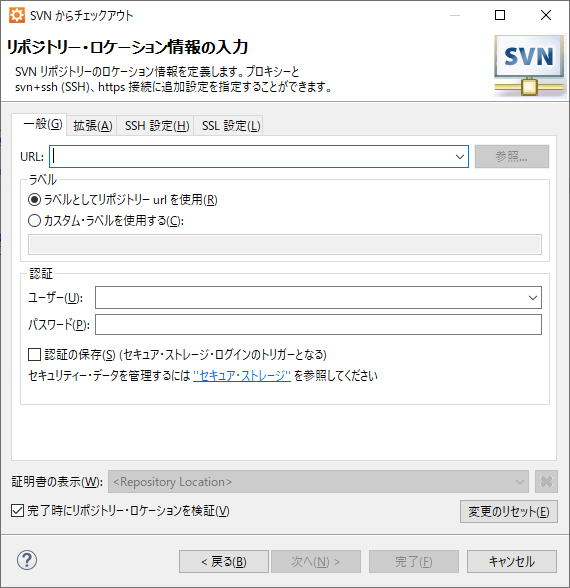
Task: Go back with 戻る button
Action: (224, 561)
